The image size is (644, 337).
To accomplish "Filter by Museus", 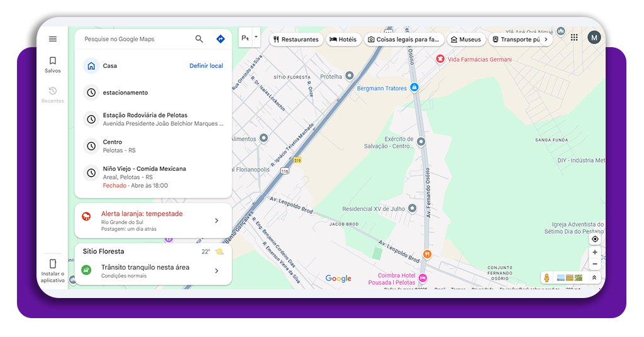I will (466, 40).
